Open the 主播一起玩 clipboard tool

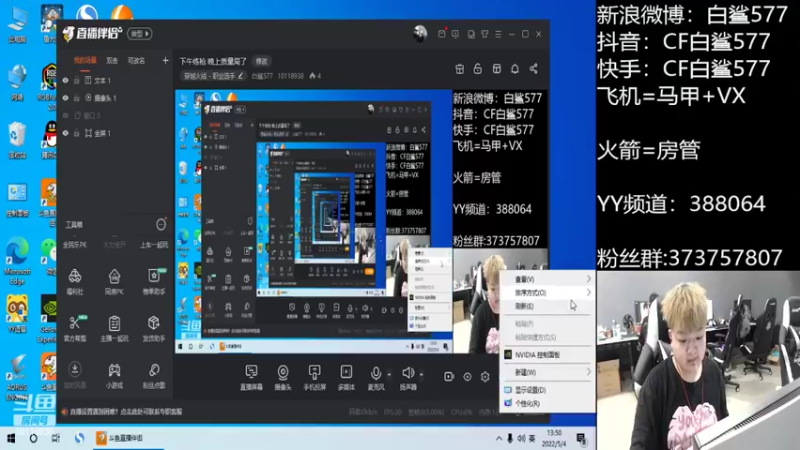pyautogui.click(x=114, y=328)
